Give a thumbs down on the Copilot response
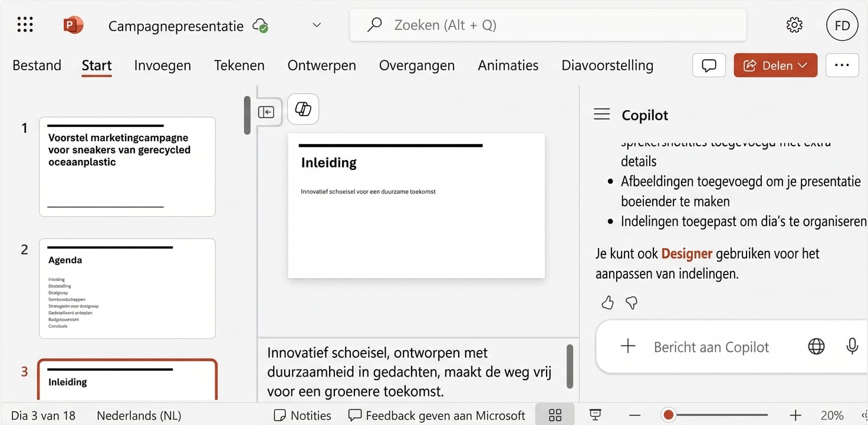 click(631, 303)
